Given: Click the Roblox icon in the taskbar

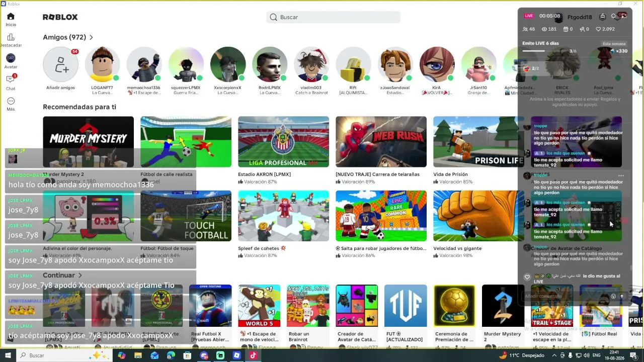Looking at the screenshot, I should pyautogui.click(x=236, y=355).
